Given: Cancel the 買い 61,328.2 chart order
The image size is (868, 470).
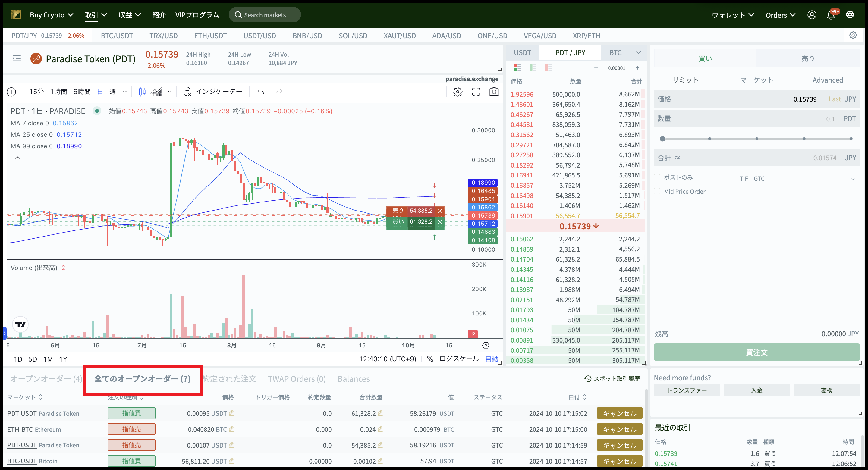Looking at the screenshot, I should [x=440, y=222].
